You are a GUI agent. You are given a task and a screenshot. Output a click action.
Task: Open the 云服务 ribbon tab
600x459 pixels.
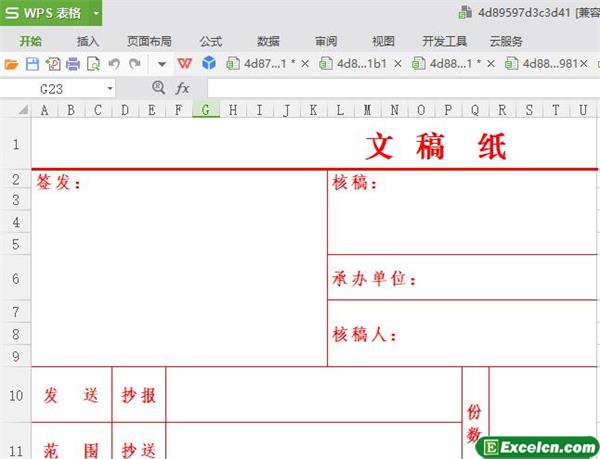(506, 41)
